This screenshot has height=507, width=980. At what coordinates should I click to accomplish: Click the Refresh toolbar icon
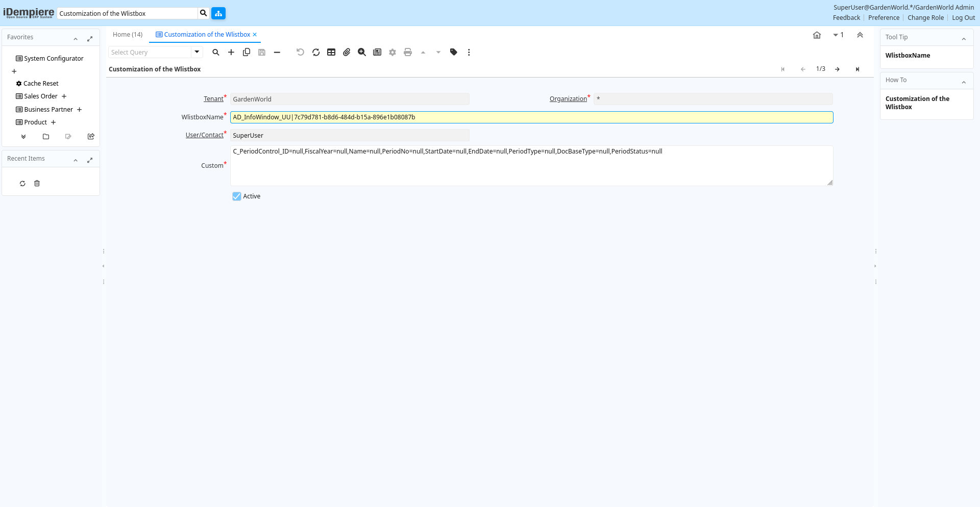[316, 52]
